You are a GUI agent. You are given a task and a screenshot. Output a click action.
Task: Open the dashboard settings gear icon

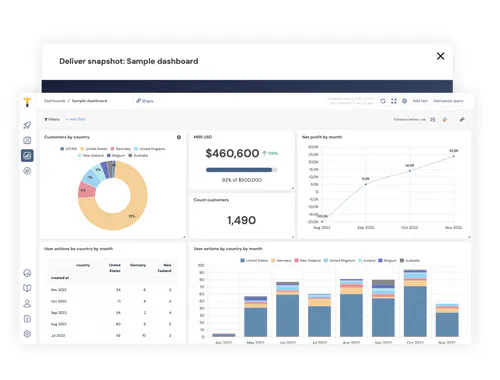click(x=404, y=101)
